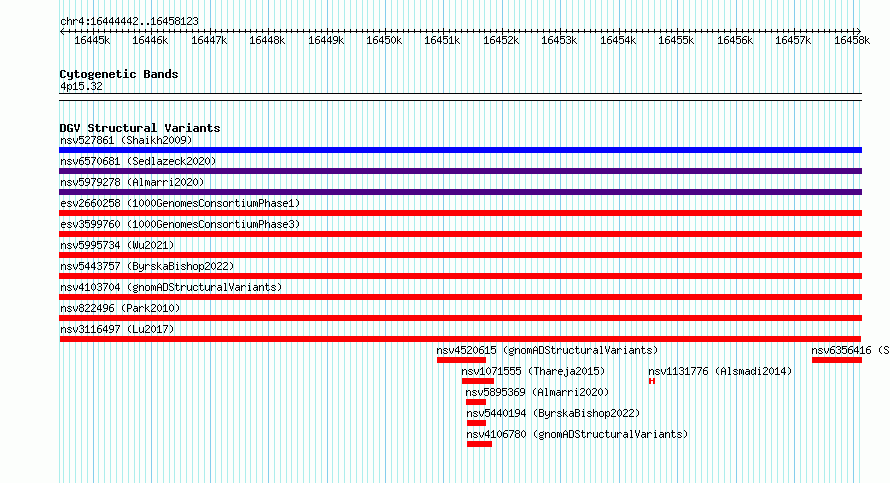Open the nsv527861 (Shaikh2009) variant label

pyautogui.click(x=126, y=140)
